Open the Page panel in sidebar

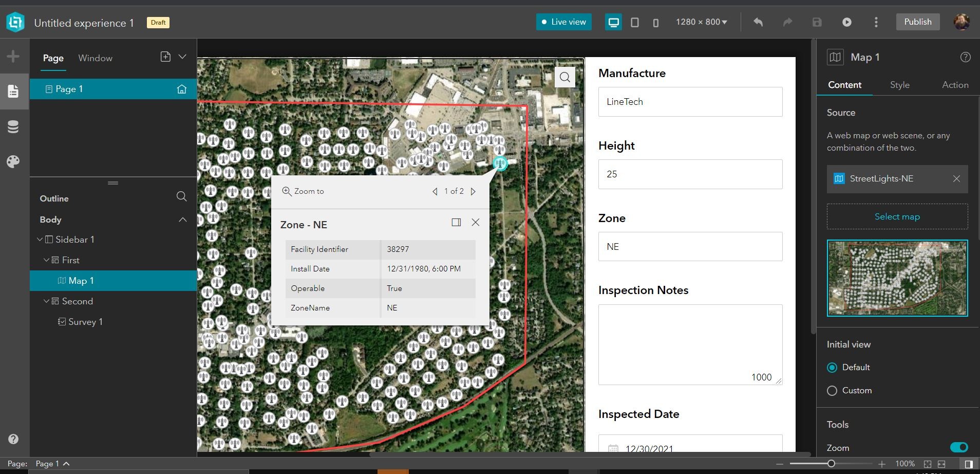pyautogui.click(x=13, y=92)
